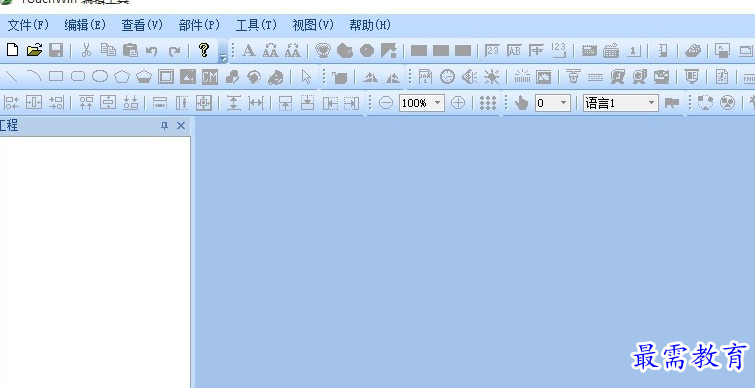Align selected objects to the left

coord(12,103)
